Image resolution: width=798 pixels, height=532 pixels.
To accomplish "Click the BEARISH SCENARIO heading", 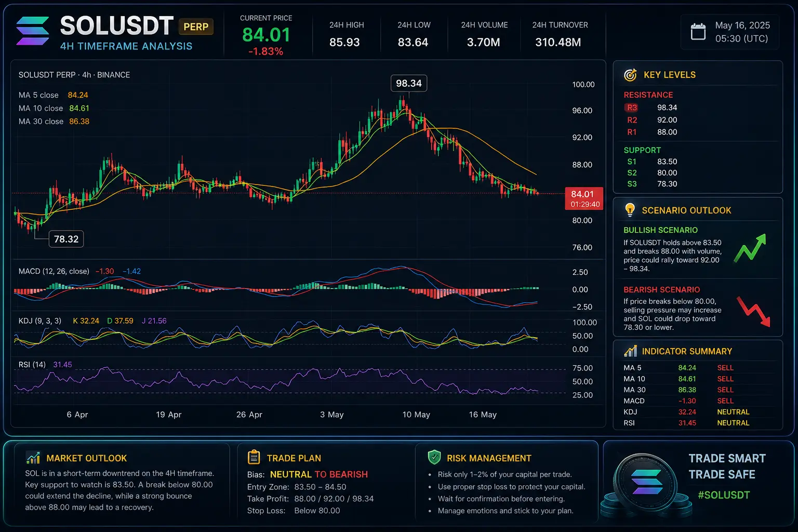I will click(x=662, y=290).
